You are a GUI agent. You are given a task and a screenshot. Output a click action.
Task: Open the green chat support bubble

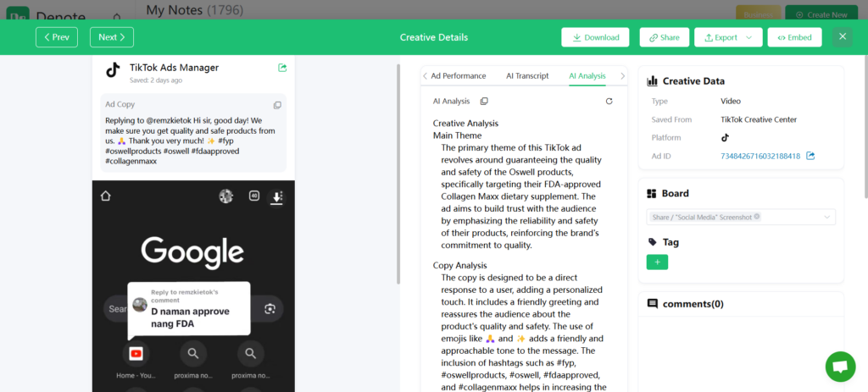pos(840,367)
